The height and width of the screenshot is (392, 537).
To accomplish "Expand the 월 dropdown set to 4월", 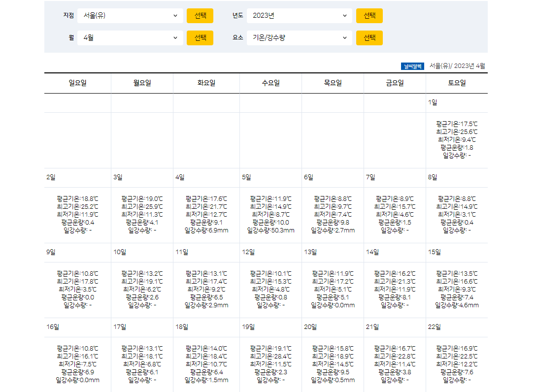I will [131, 37].
